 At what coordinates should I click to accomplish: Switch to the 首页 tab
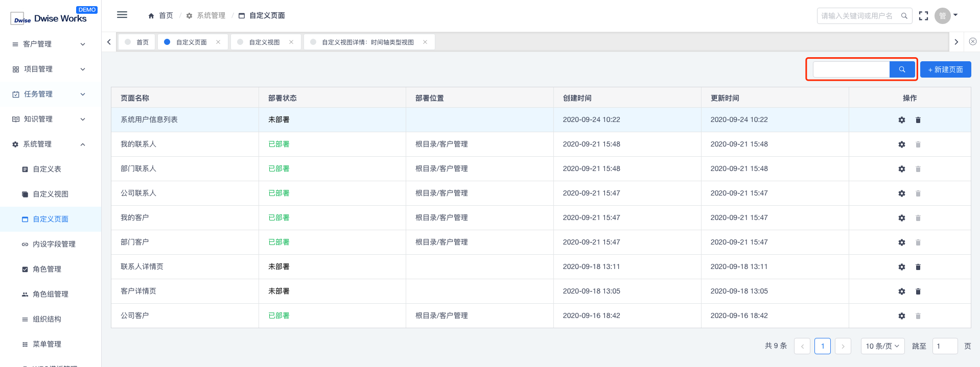pyautogui.click(x=137, y=42)
